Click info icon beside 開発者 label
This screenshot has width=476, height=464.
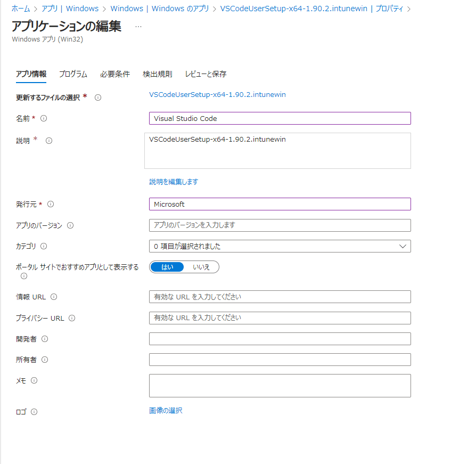45,339
